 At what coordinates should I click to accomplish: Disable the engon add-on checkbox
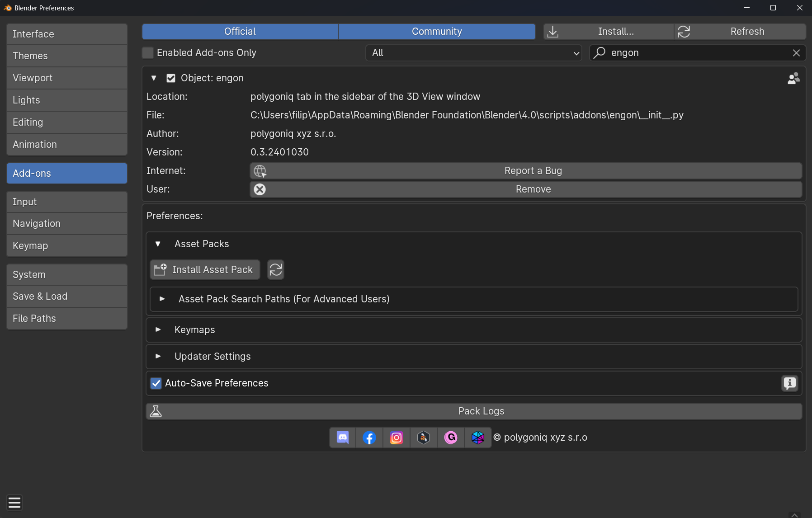(171, 78)
